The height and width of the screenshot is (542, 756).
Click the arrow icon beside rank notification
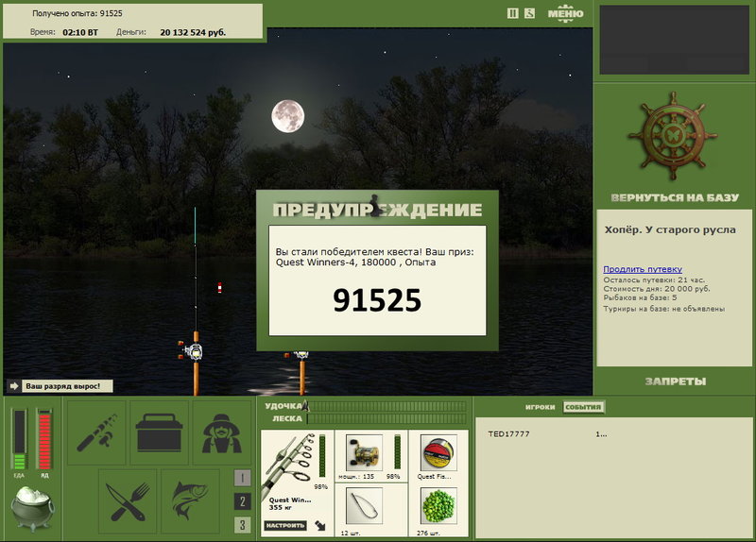point(14,386)
